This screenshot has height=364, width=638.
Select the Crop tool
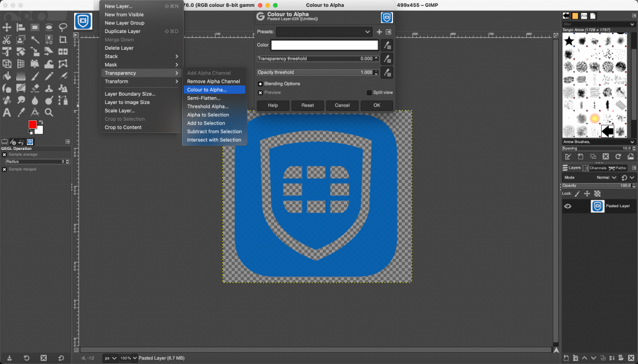coord(62,40)
